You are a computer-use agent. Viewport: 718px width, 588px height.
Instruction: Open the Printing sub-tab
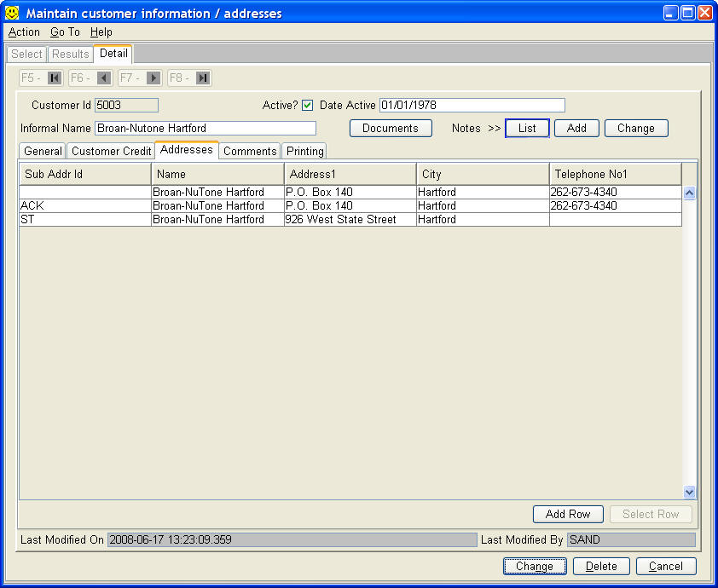point(305,151)
